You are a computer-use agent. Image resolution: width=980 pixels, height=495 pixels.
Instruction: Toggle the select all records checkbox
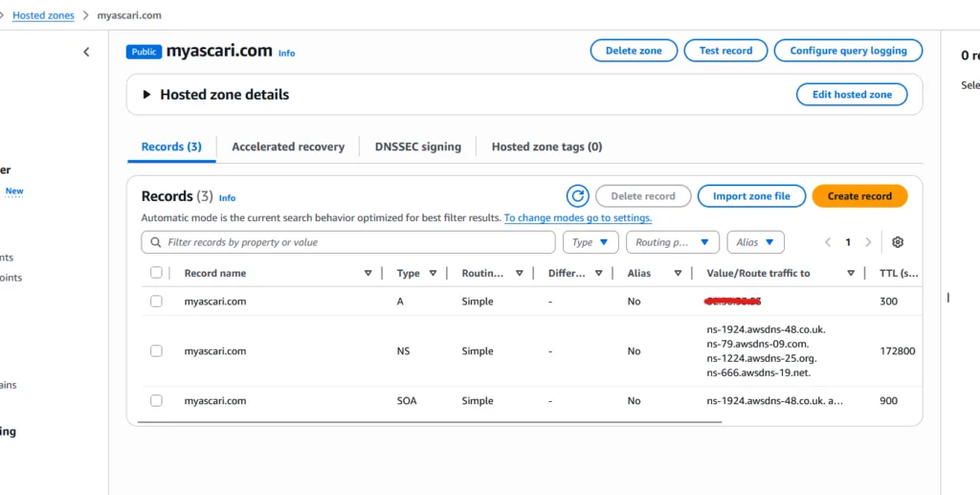click(156, 273)
